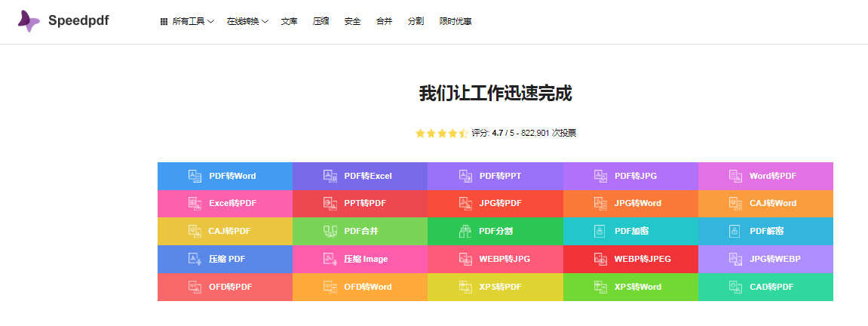Click the grid icon beside 所有工具
The height and width of the screenshot is (326, 868).
[164, 22]
